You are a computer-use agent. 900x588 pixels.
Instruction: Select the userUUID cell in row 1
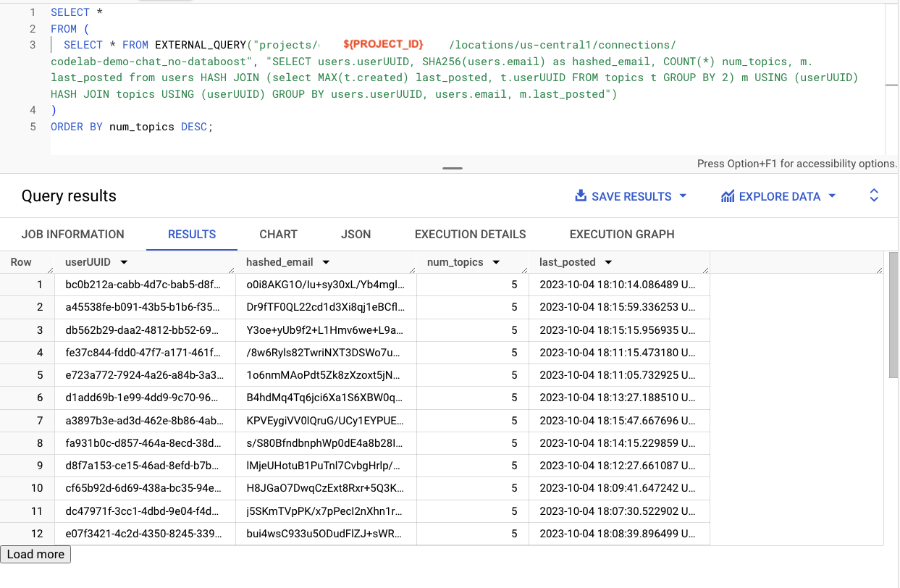[145, 285]
